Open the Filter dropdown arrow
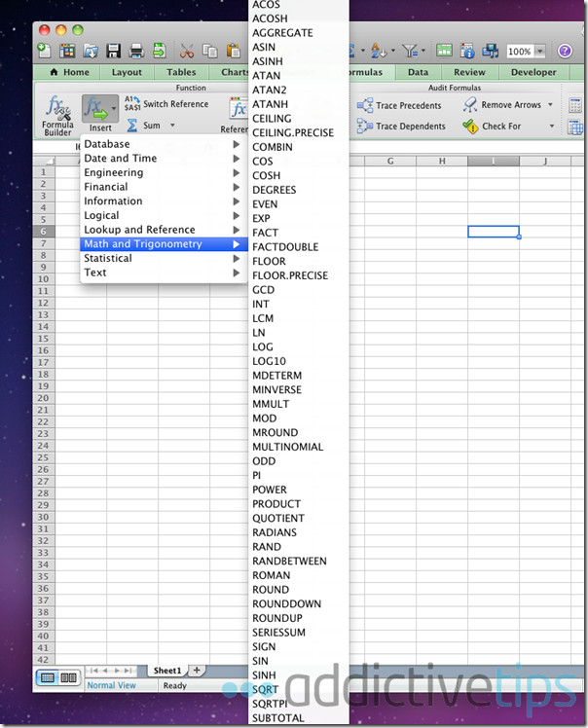588x728 pixels. tap(423, 51)
